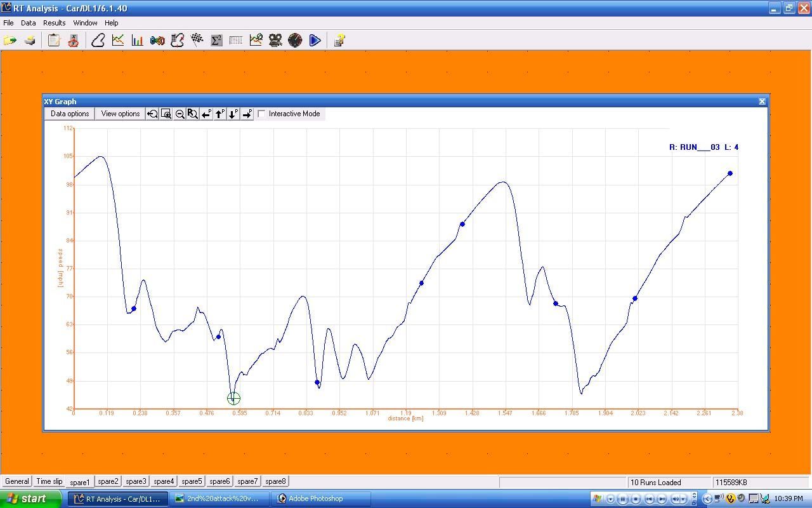Viewport: 812px width, 508px height.
Task: Pan graph up with arrow button
Action: pos(219,114)
